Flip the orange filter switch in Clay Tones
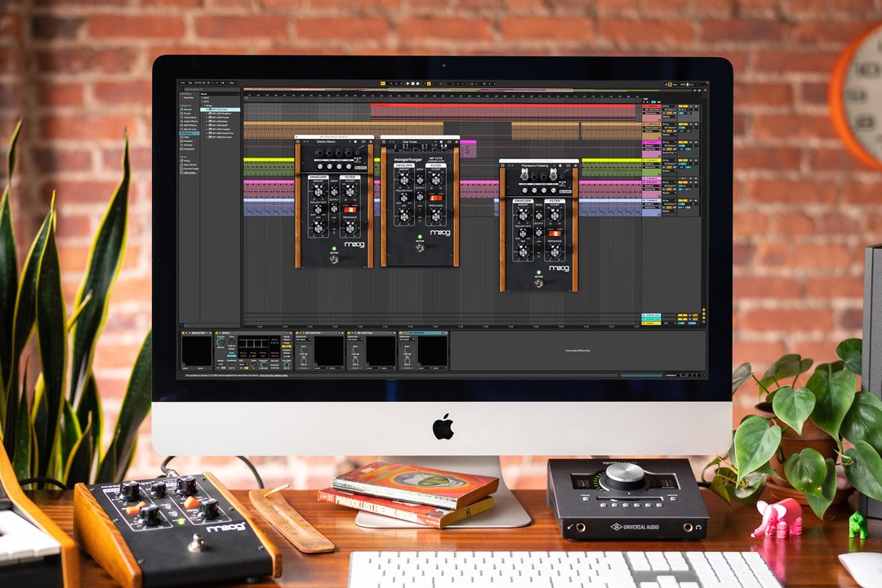The image size is (882, 588). [x=435, y=198]
